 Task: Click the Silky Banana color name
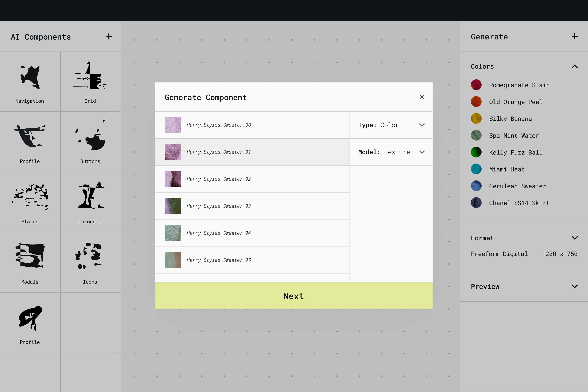[x=510, y=119]
